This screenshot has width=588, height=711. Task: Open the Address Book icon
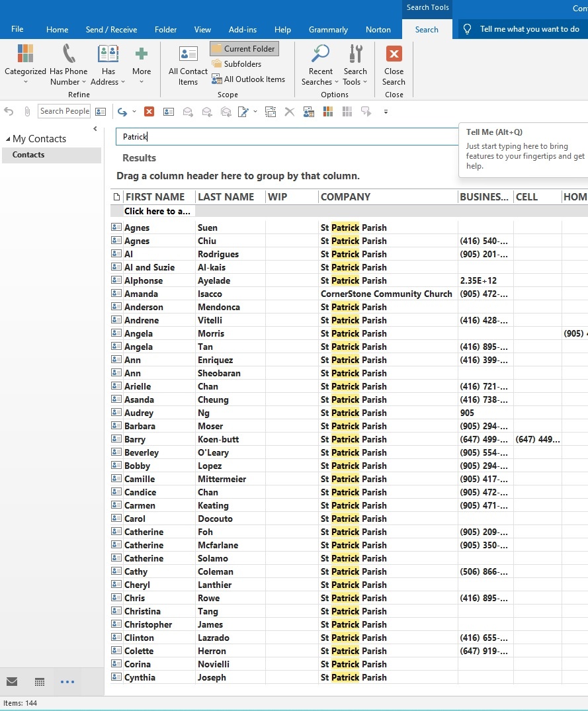pos(101,112)
